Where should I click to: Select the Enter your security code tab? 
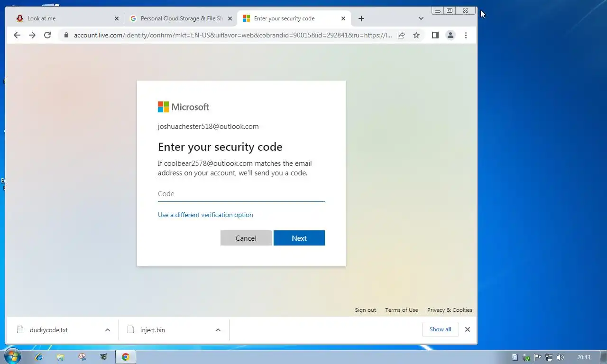pos(294,18)
